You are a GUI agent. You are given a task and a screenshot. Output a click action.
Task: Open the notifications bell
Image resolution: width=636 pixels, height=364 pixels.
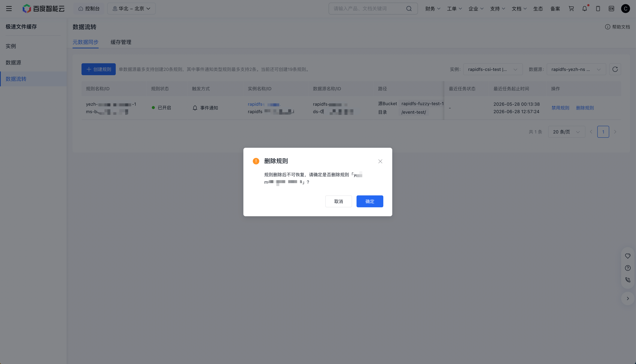pos(584,9)
